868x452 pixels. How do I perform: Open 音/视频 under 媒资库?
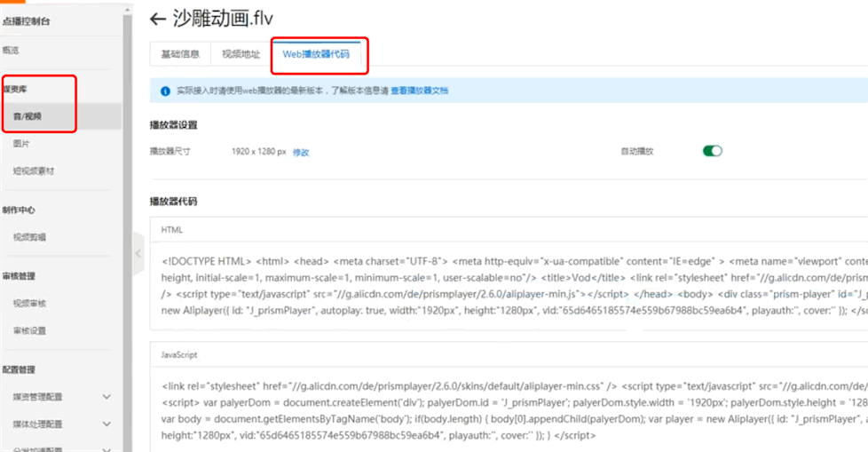[x=61, y=116]
